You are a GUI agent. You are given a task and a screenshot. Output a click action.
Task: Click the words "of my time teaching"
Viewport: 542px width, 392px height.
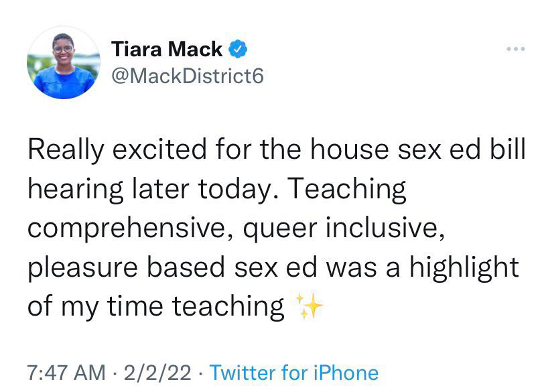pos(155,306)
